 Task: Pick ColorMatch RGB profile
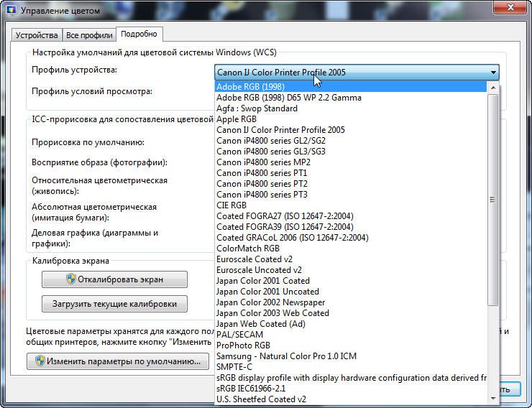tap(351, 249)
